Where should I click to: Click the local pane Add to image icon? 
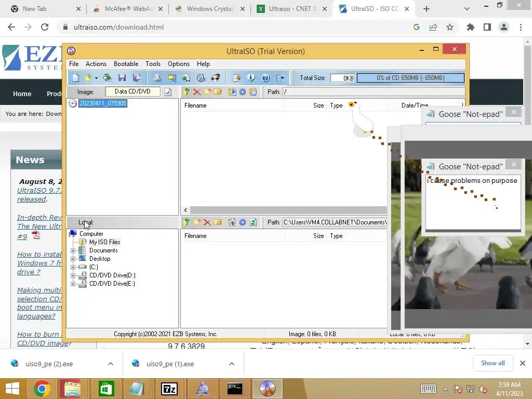(232, 222)
